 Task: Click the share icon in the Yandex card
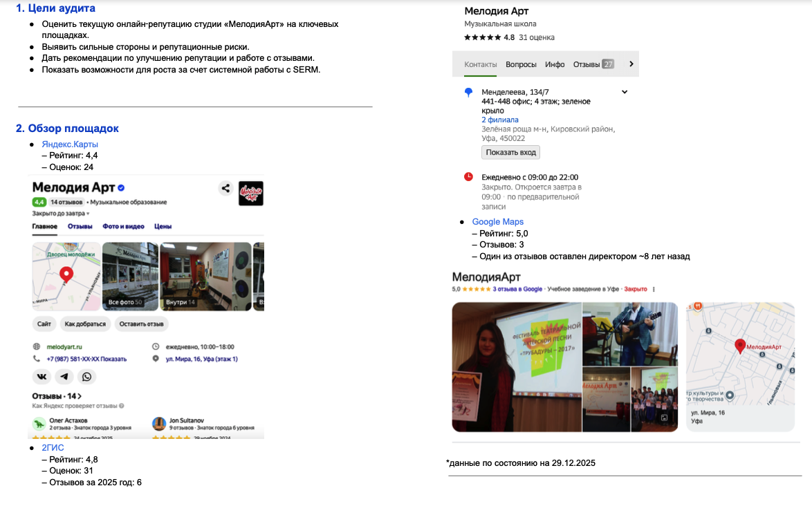pos(225,189)
